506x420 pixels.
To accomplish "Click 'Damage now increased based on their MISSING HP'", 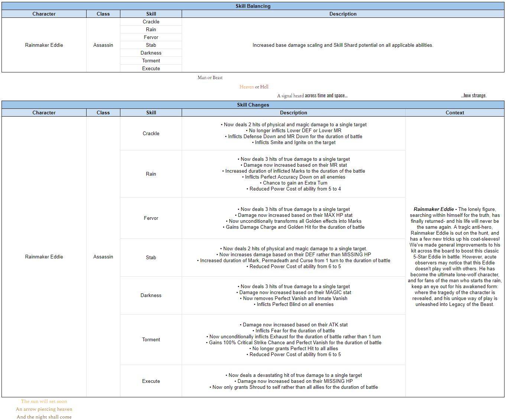I will pyautogui.click(x=293, y=381).
